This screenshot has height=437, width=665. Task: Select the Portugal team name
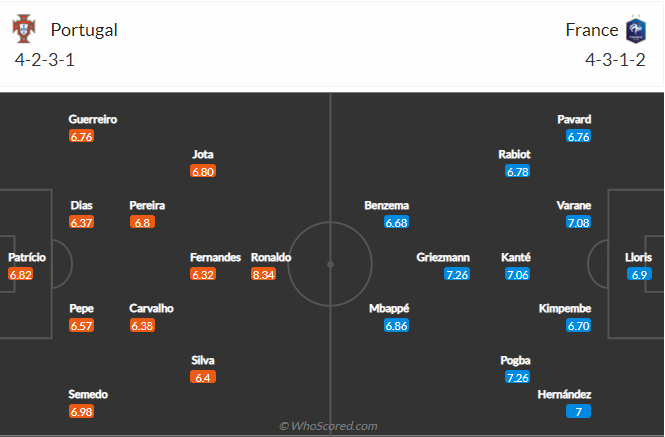tap(84, 30)
